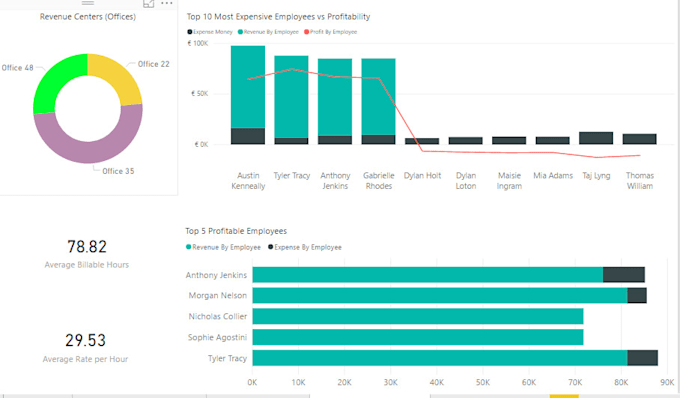Select Morgan Nelson's expense bar segment
The image size is (680, 398).
tap(637, 296)
